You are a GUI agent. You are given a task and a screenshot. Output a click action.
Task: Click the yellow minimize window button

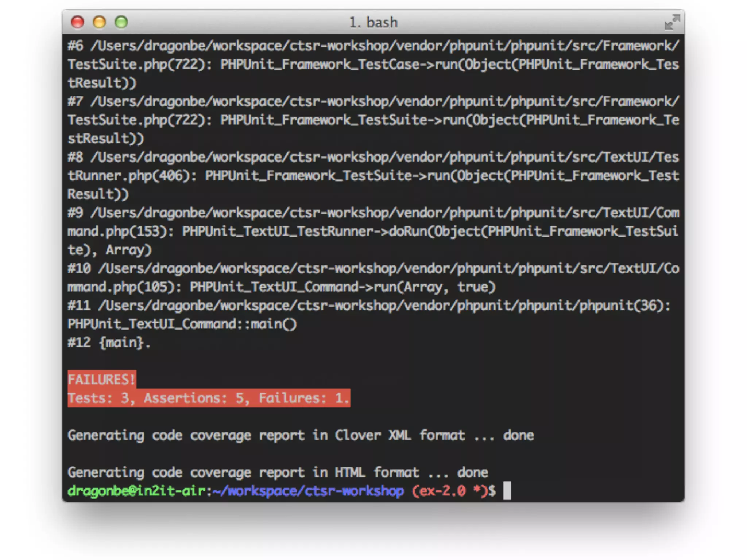(x=99, y=22)
